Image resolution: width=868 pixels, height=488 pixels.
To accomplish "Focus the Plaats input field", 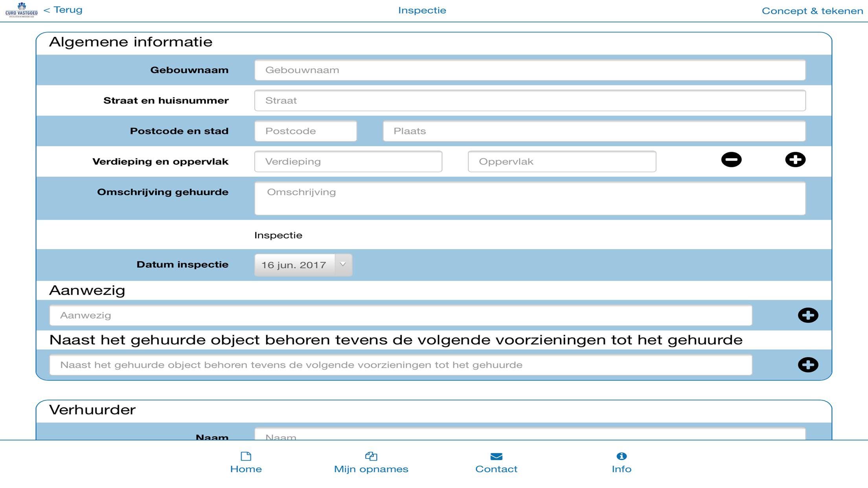I will (x=594, y=131).
